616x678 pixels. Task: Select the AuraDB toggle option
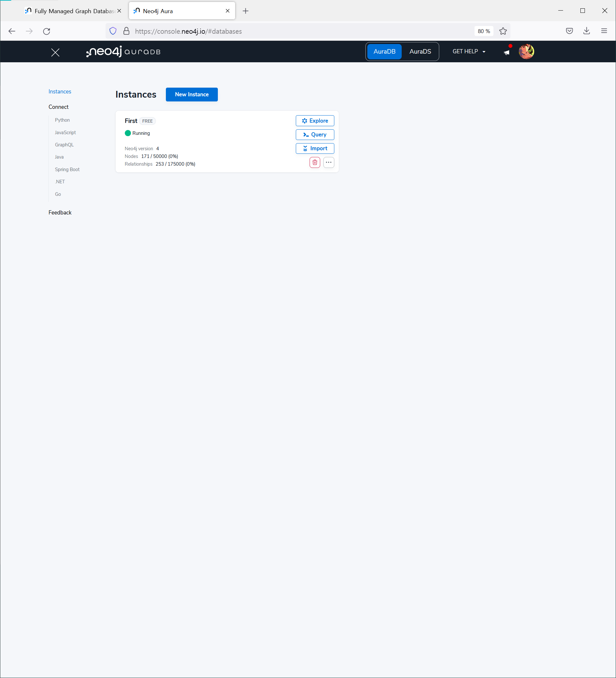[x=384, y=51]
